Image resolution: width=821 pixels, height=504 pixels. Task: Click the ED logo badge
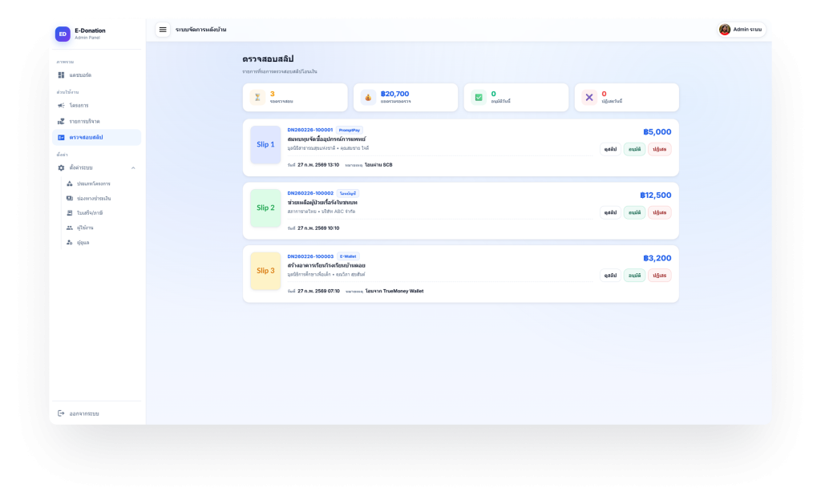coord(63,34)
